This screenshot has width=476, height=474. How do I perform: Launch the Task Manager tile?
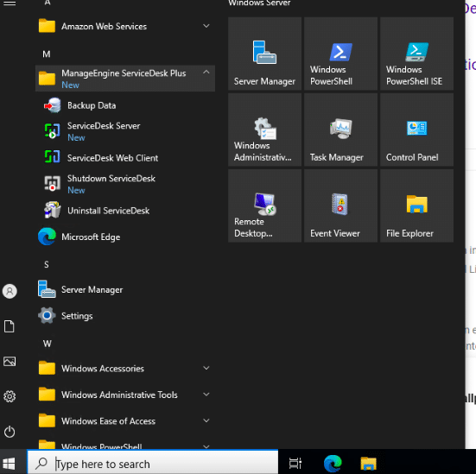(x=340, y=130)
